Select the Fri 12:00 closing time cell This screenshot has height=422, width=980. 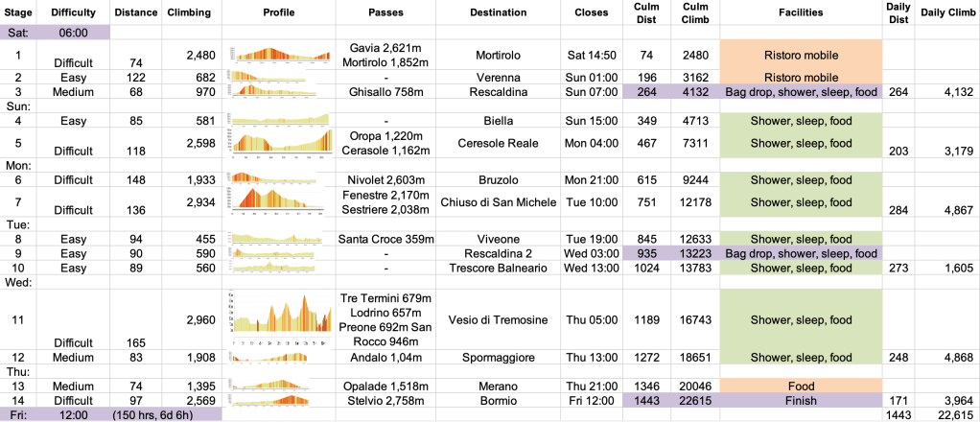[x=590, y=398]
